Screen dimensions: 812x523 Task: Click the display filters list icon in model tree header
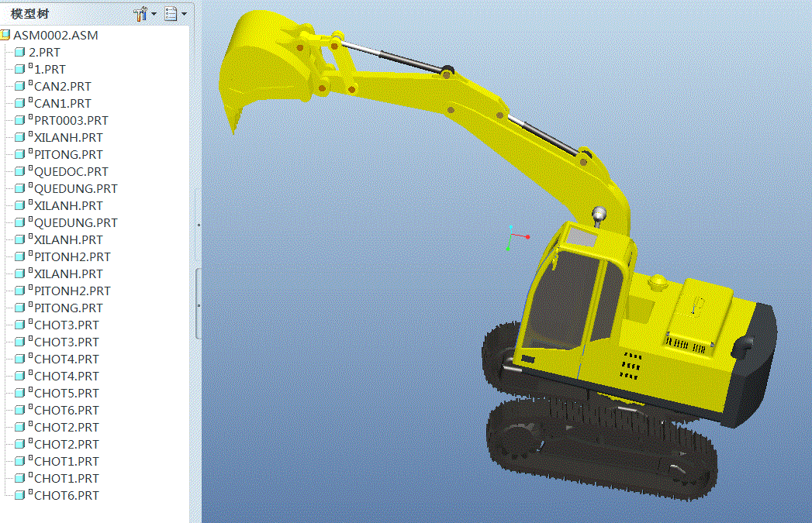[x=172, y=13]
